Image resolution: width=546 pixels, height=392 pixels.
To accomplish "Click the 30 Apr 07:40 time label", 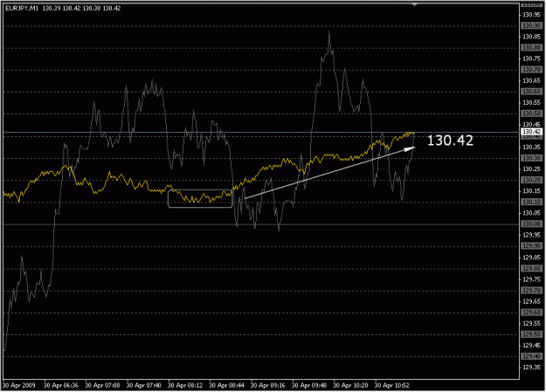I will [144, 385].
